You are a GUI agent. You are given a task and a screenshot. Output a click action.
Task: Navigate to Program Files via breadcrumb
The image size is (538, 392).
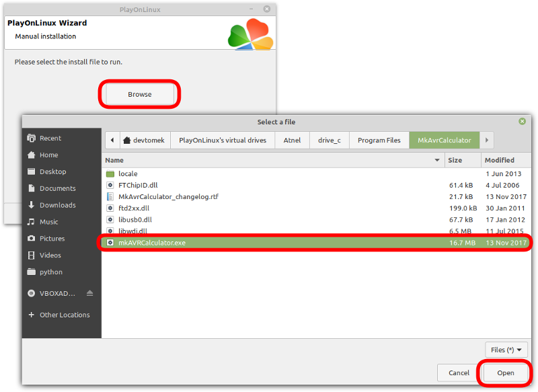(379, 140)
